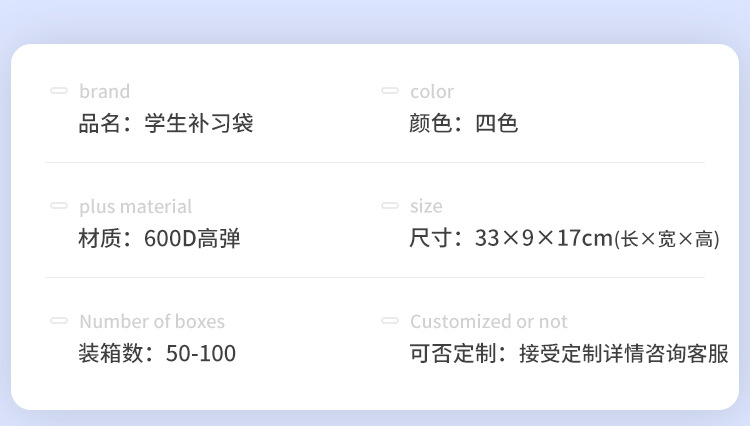Click the "Customized or not" heading
Screen dimensions: 750x426
point(488,322)
